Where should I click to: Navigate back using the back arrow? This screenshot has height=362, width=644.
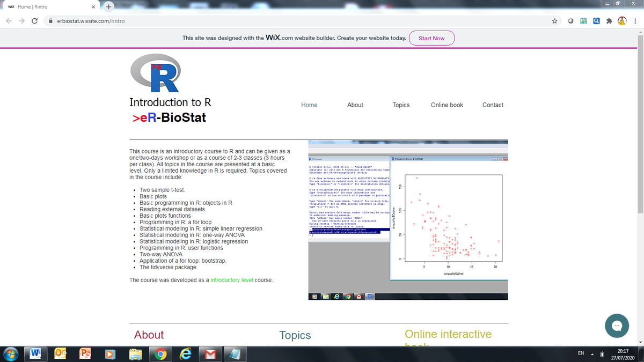pos(9,20)
